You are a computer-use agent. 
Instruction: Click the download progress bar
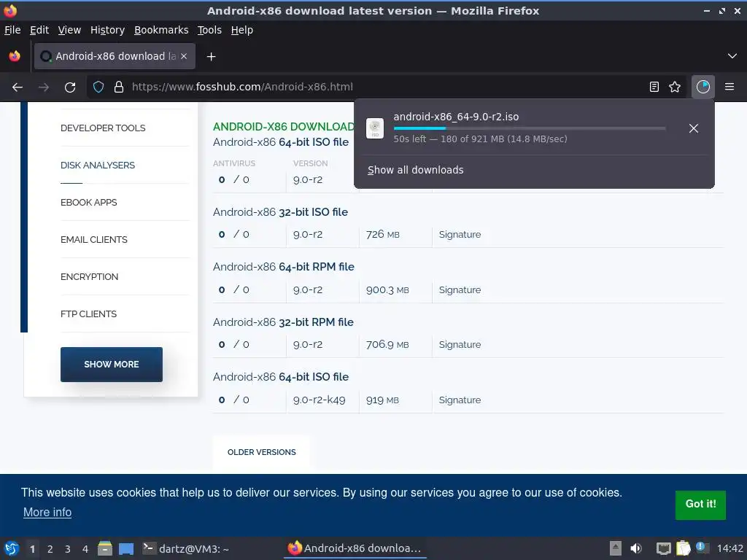[x=530, y=128]
